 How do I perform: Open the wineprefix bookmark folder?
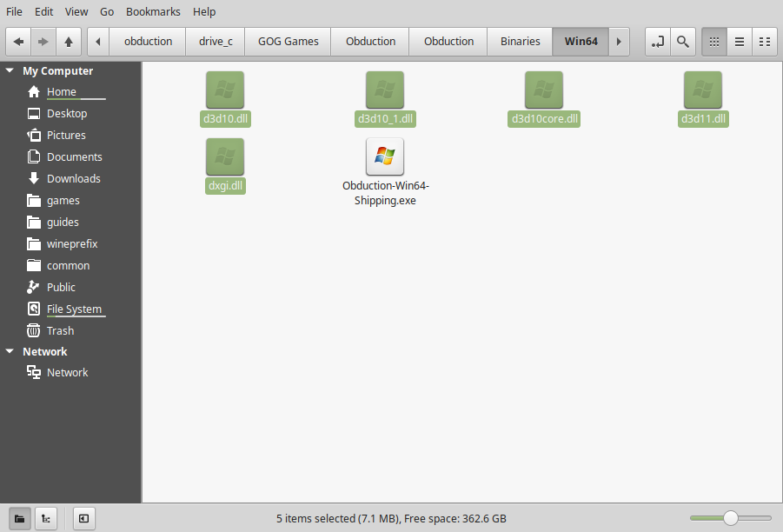coord(72,243)
